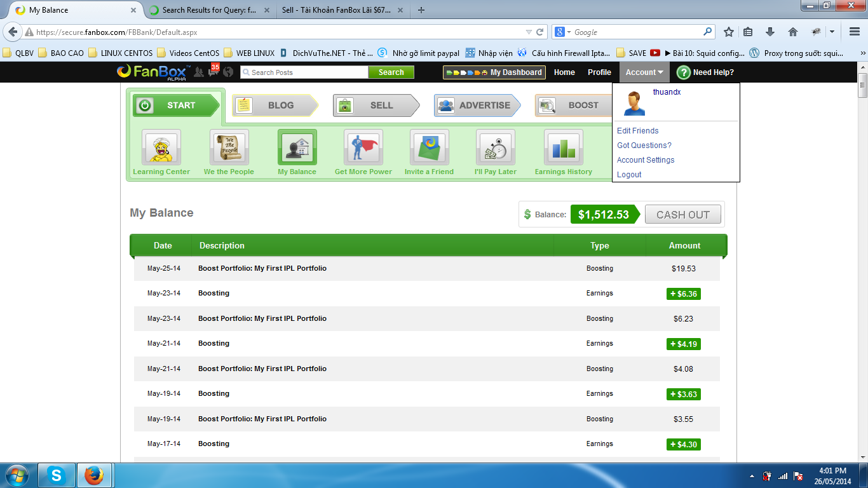Open the Profile link
This screenshot has width=868, height=488.
599,72
